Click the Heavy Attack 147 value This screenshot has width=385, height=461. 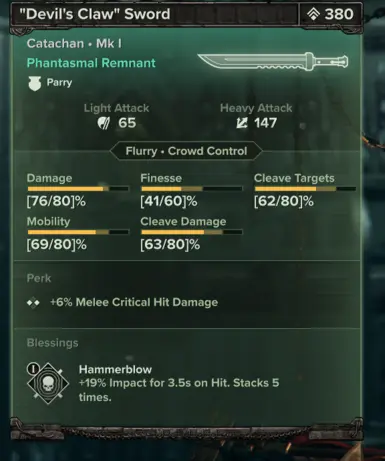click(265, 123)
